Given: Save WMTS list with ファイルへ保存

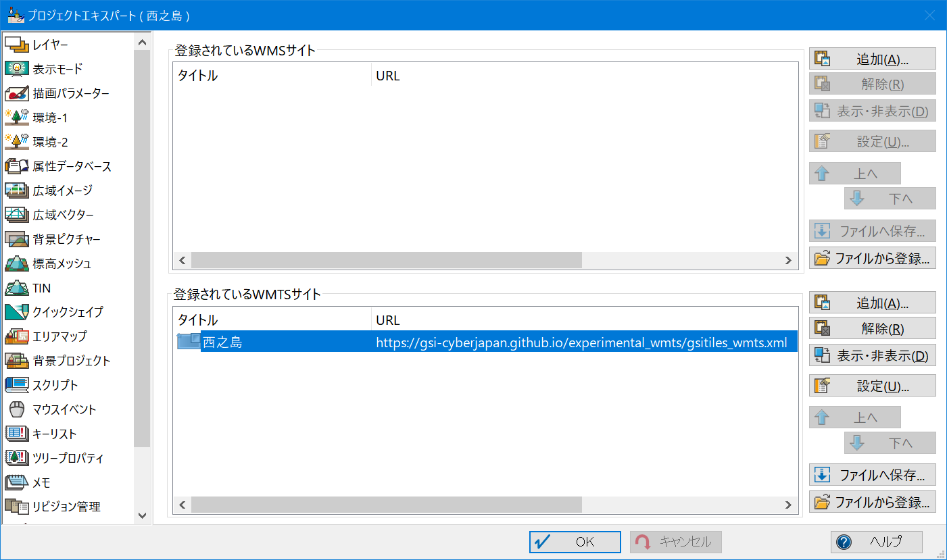Looking at the screenshot, I should coord(872,475).
